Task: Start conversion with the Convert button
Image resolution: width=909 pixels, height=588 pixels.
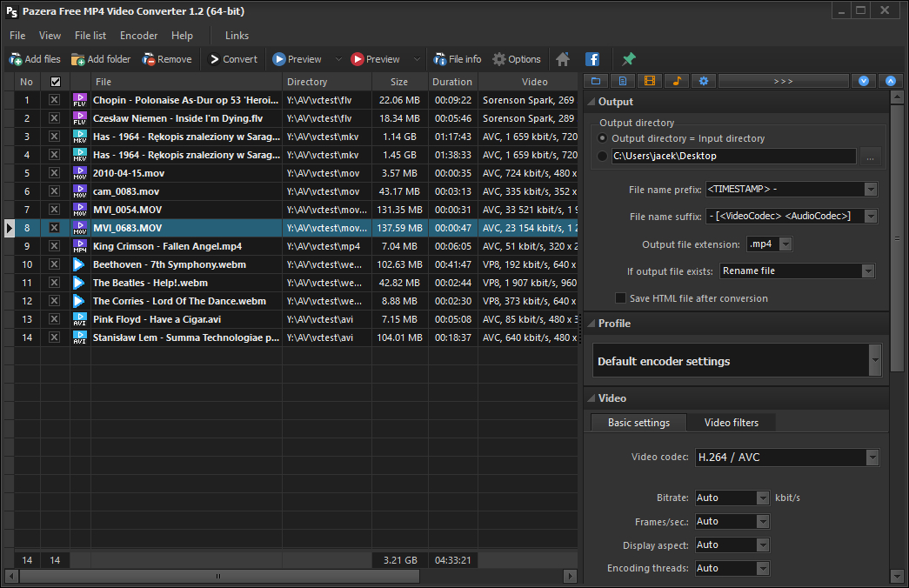Action: tap(233, 59)
